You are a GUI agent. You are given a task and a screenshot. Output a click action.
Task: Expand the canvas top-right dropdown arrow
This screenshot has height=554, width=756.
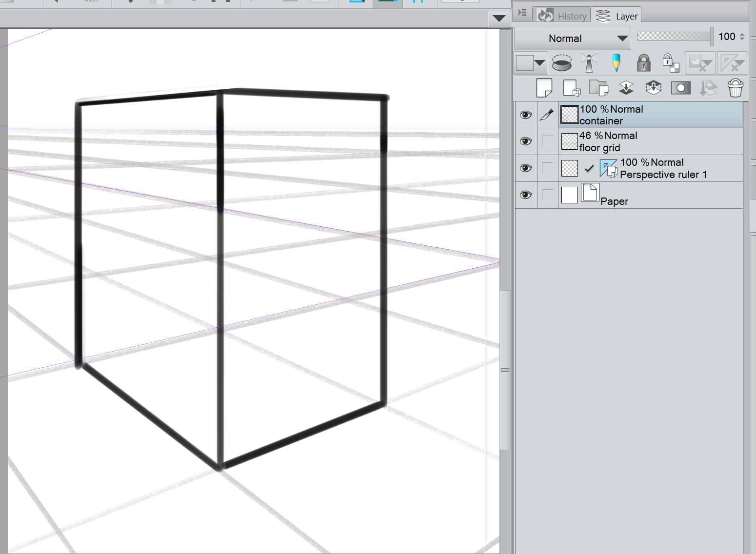tap(498, 19)
